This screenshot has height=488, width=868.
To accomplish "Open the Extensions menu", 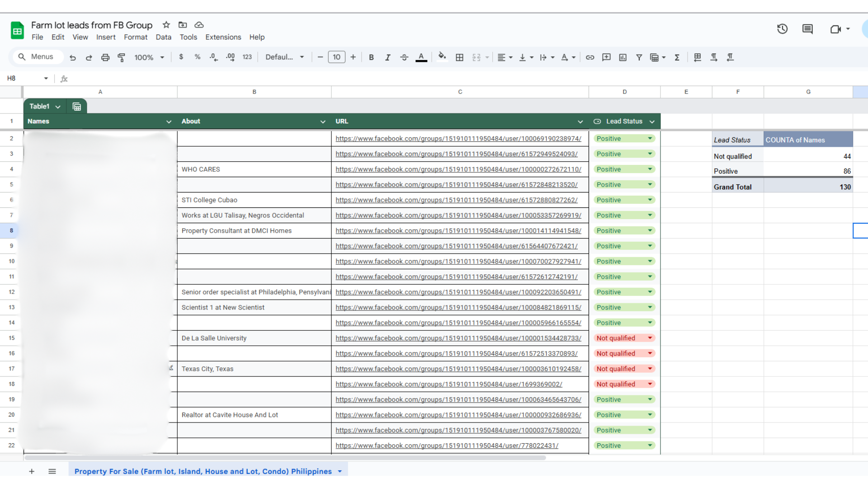I will coord(223,37).
